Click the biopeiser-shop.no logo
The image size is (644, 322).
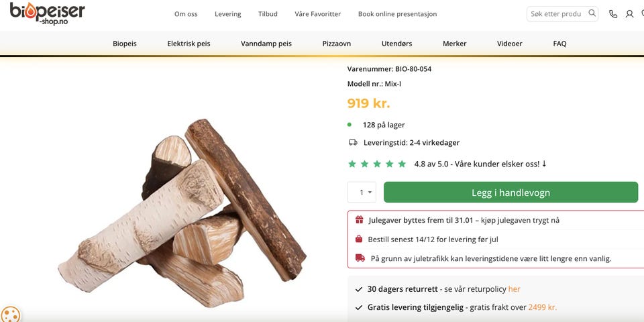pyautogui.click(x=47, y=13)
